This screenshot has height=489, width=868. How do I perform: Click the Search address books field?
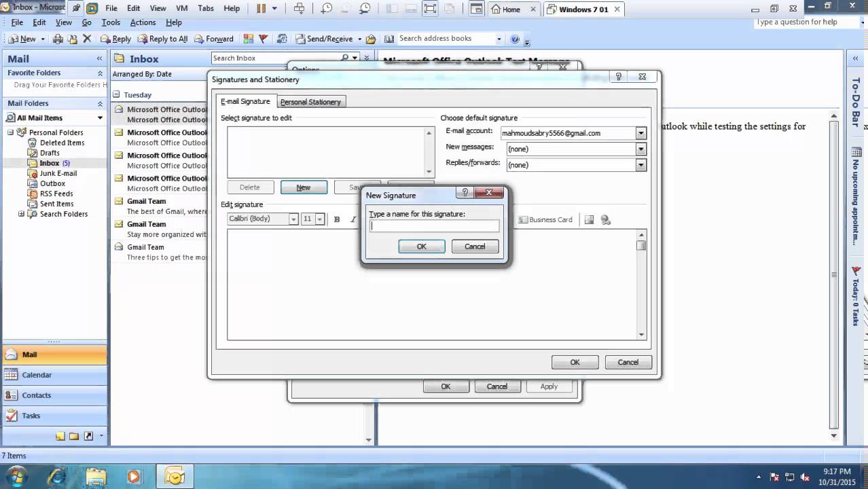point(446,39)
